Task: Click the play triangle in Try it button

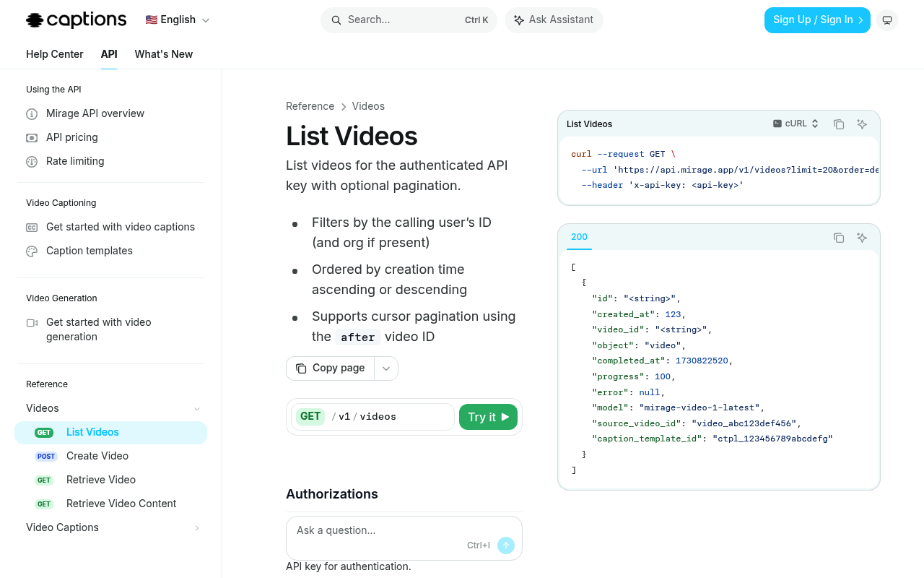Action: tap(505, 417)
